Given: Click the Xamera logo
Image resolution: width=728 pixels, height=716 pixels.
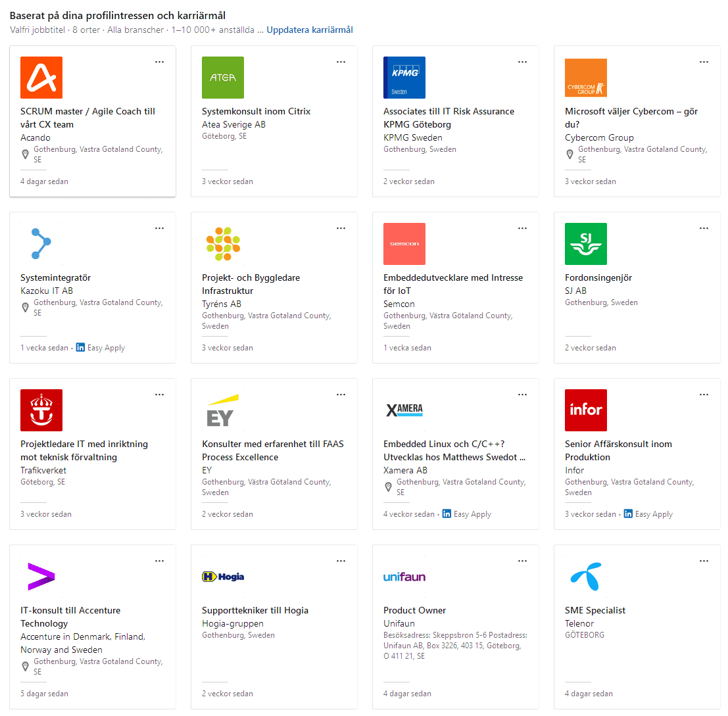Looking at the screenshot, I should pyautogui.click(x=404, y=410).
